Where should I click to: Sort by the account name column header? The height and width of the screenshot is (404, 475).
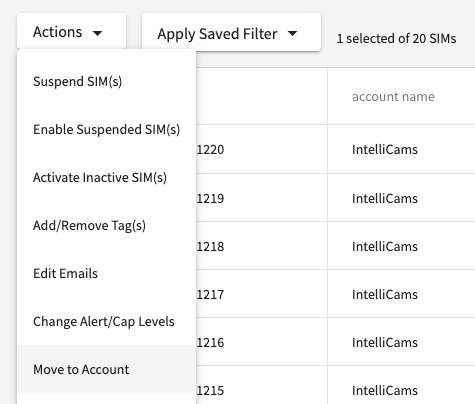click(393, 97)
